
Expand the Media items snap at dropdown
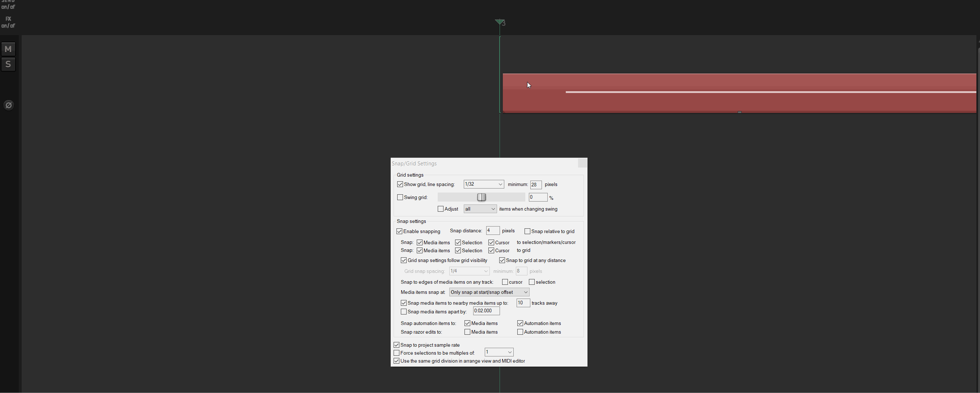pyautogui.click(x=489, y=292)
